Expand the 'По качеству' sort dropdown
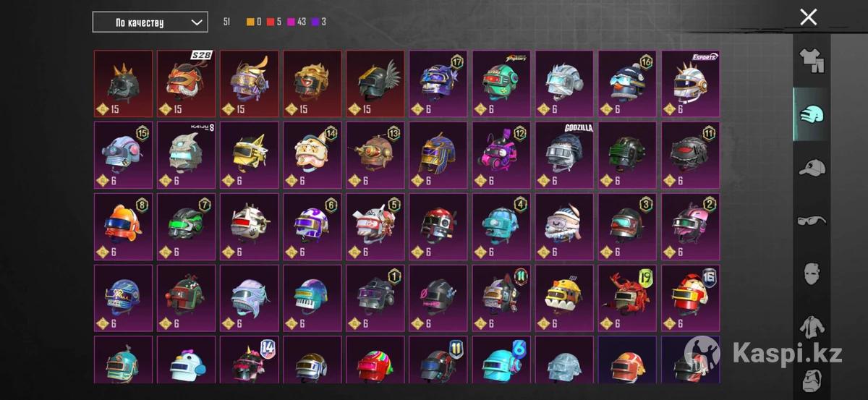 [150, 22]
